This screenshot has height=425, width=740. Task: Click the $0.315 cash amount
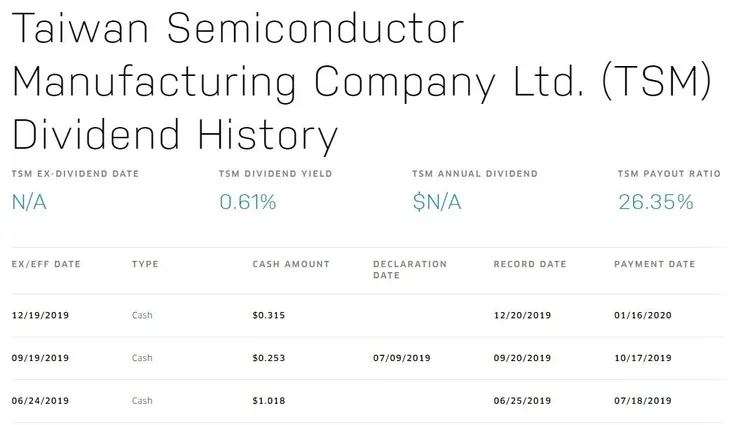(x=269, y=316)
